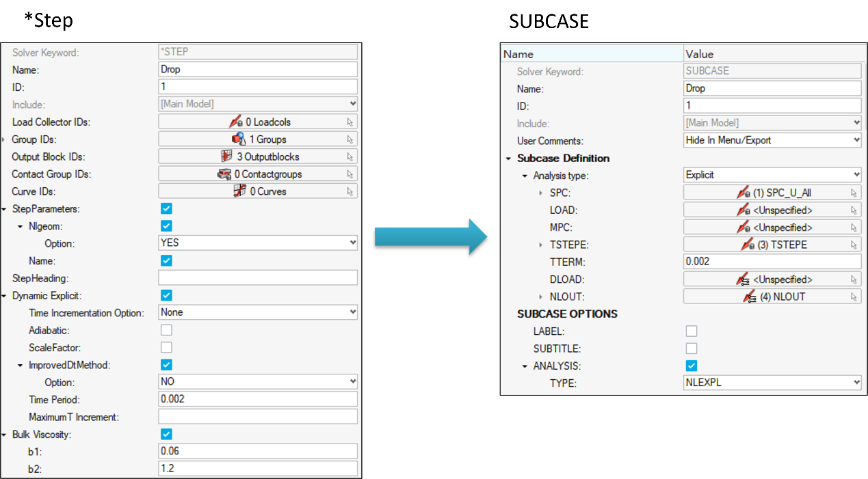
Task: Click the SPC_U_All load collector icon
Action: pyautogui.click(x=744, y=193)
